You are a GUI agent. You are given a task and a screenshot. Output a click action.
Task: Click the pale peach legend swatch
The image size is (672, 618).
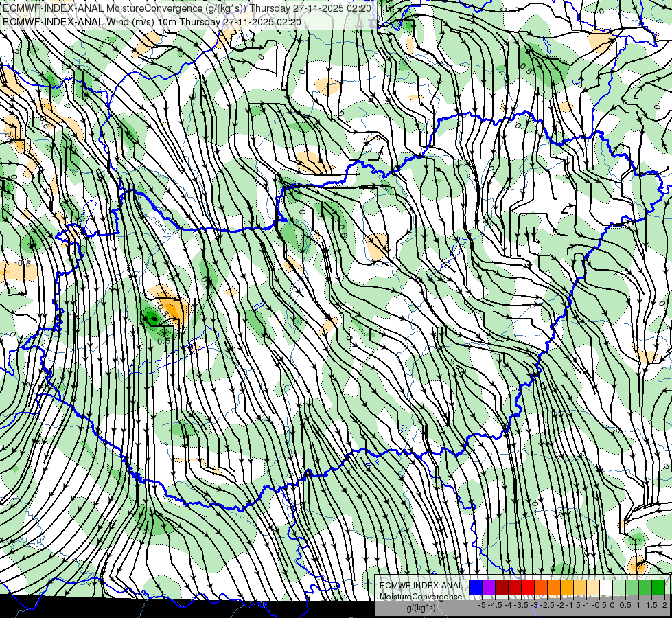click(593, 588)
